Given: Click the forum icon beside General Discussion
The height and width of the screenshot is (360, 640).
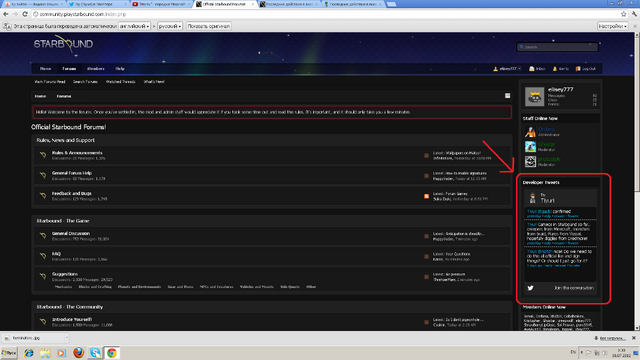Looking at the screenshot, I should (x=43, y=236).
